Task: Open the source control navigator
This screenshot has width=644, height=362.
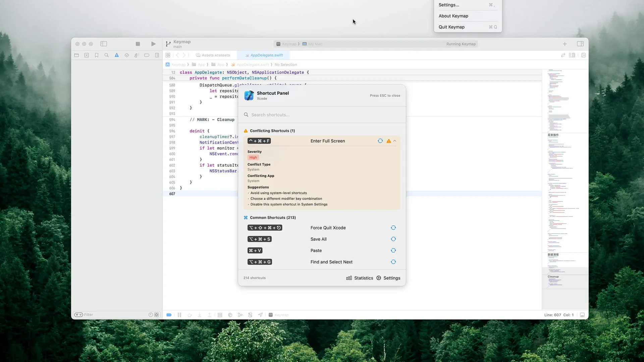Action: click(x=87, y=55)
